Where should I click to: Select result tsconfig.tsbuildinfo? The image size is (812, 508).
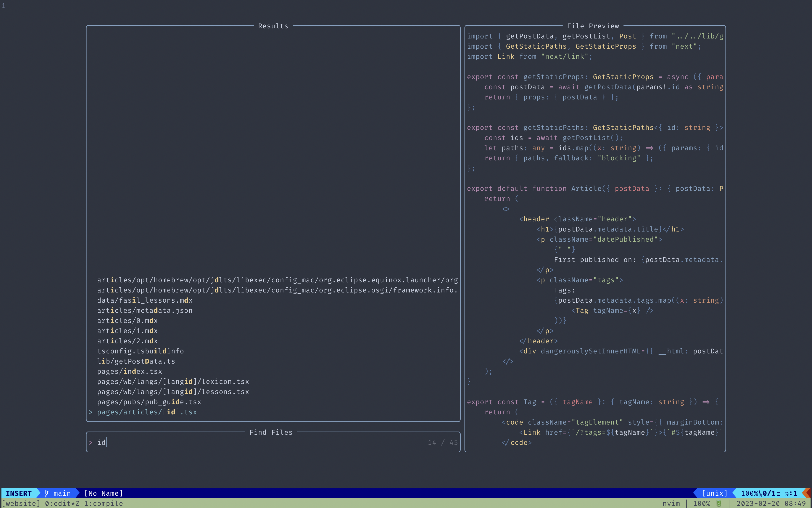pyautogui.click(x=141, y=351)
